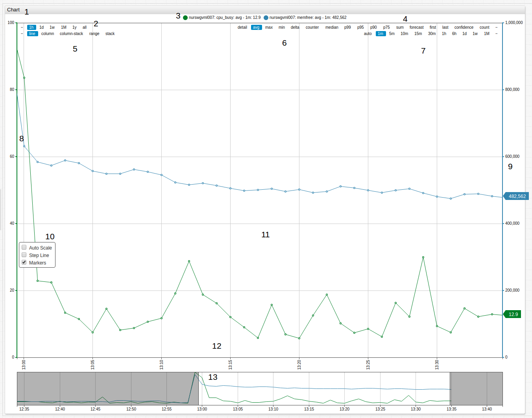Switch to the 1d time range tab

tap(42, 27)
